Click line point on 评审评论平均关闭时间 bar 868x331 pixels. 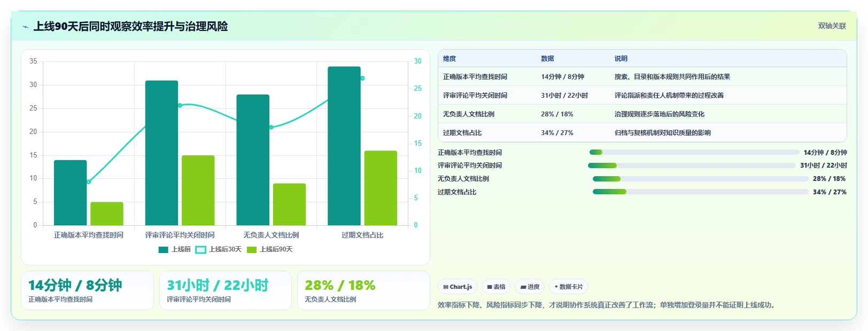tap(180, 105)
